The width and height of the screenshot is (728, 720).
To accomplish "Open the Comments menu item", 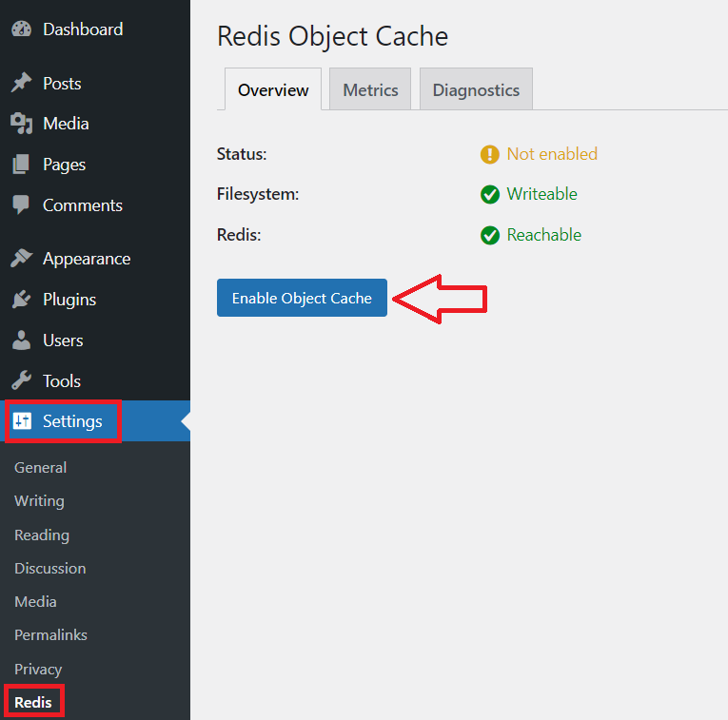I will pyautogui.click(x=95, y=205).
